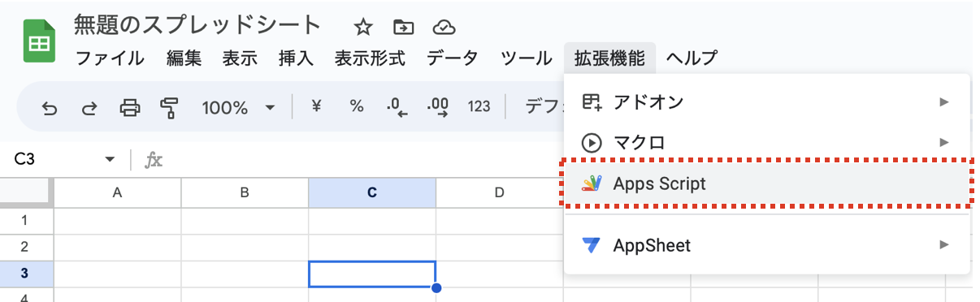Decrease decimal places
The height and width of the screenshot is (302, 980).
[x=397, y=107]
